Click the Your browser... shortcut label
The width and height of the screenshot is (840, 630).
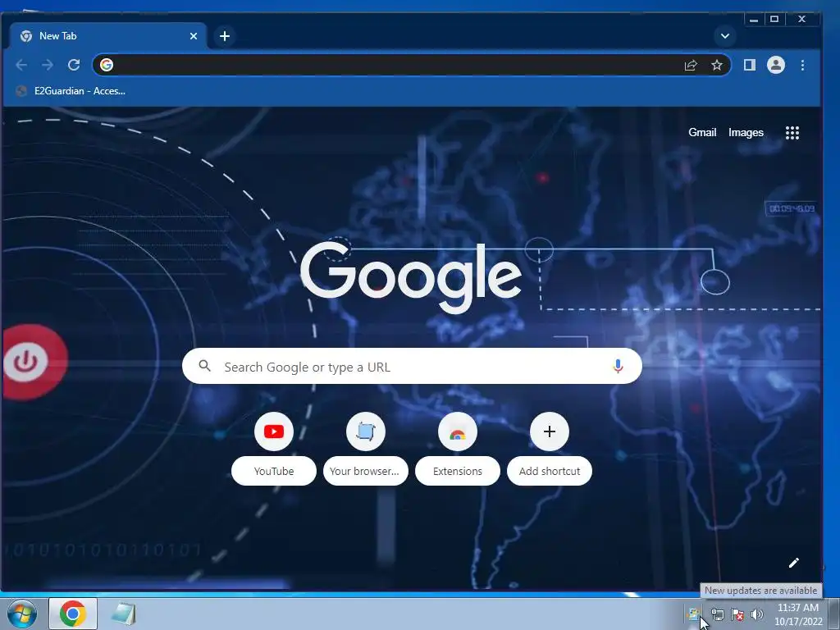pos(365,471)
